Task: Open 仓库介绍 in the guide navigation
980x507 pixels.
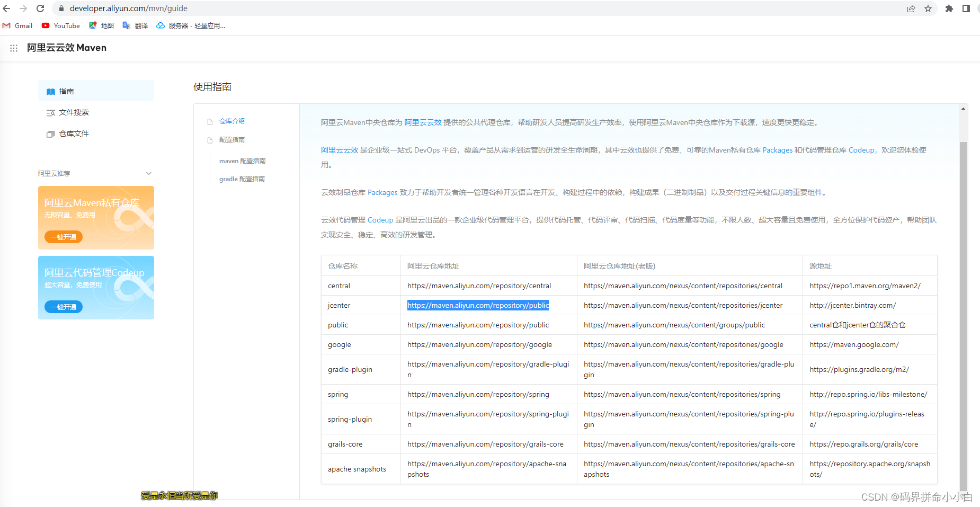Action: [x=232, y=121]
